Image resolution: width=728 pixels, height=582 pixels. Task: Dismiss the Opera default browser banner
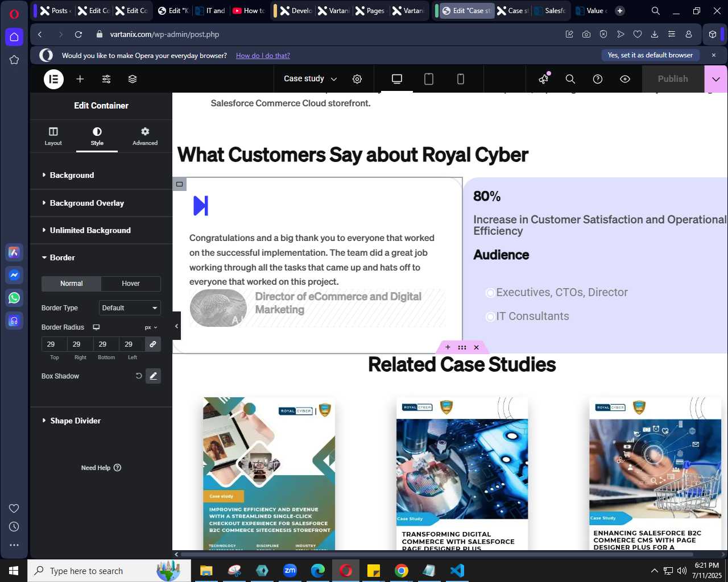pyautogui.click(x=714, y=55)
